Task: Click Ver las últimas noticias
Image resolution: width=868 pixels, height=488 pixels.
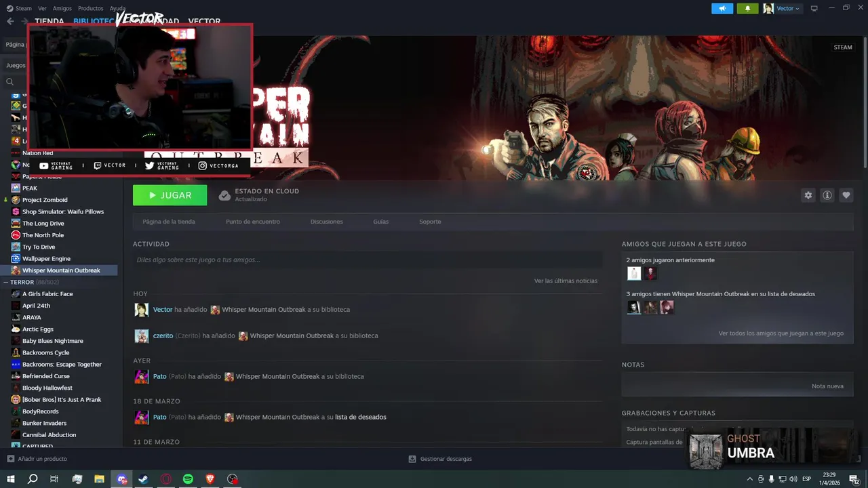Action: 566,281
